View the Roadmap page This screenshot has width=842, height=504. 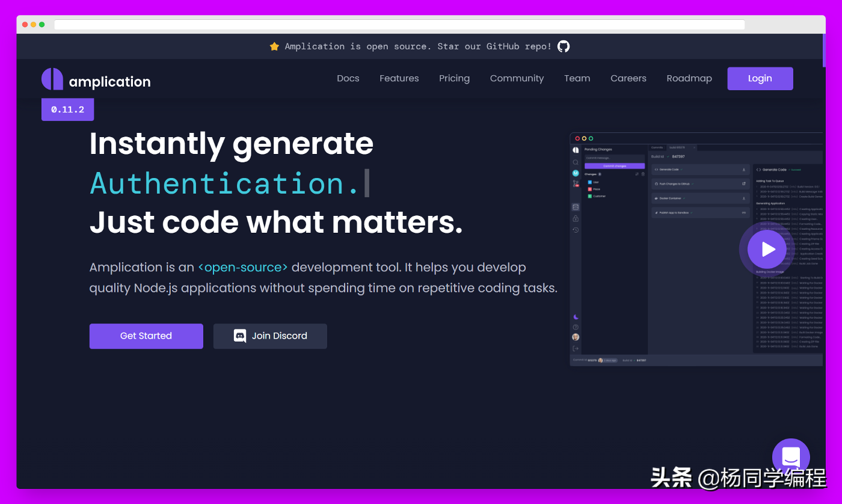tap(689, 79)
